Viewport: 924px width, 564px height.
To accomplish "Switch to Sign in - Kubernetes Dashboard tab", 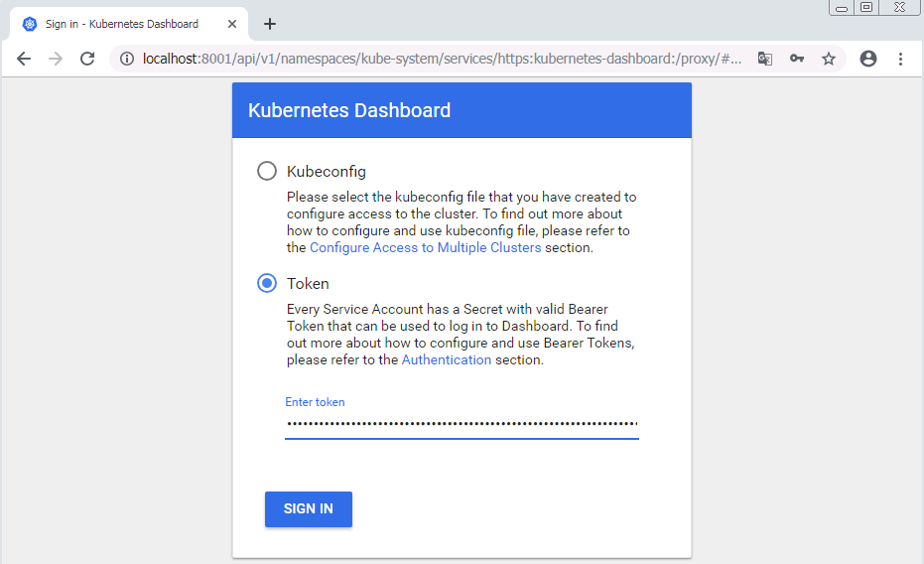I will point(122,24).
